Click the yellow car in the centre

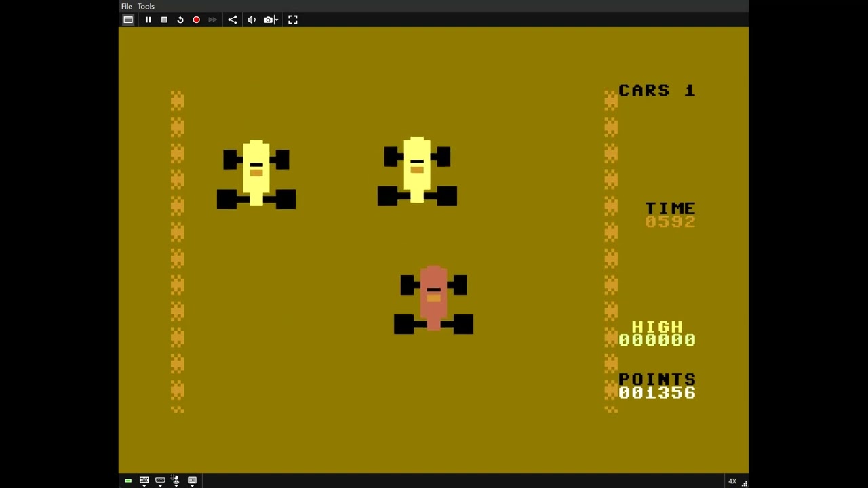(417, 171)
